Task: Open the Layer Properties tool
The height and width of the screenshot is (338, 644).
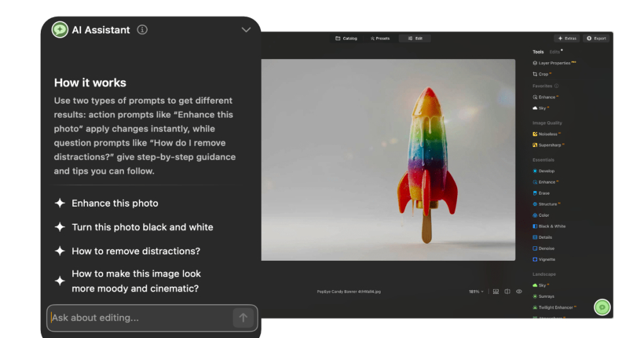Action: [554, 63]
